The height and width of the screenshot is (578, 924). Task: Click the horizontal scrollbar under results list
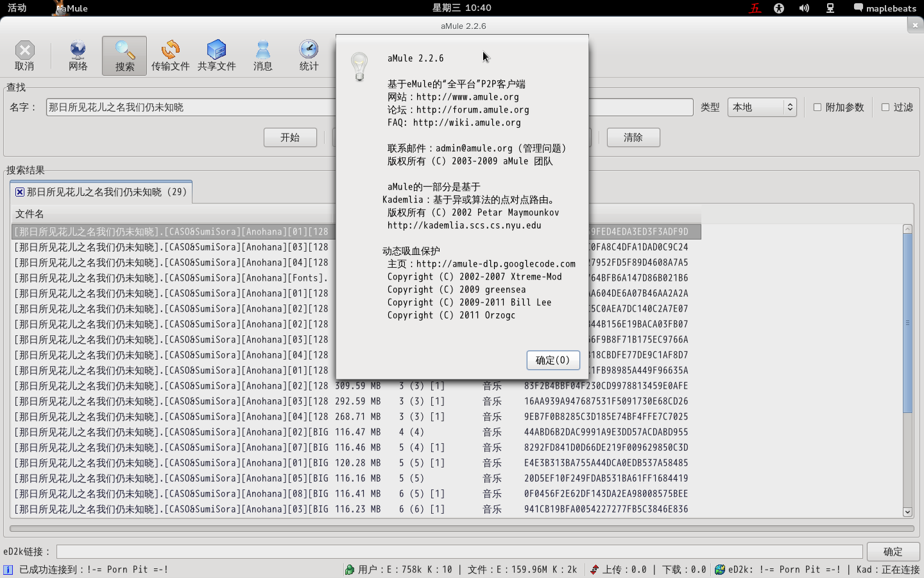(462, 529)
